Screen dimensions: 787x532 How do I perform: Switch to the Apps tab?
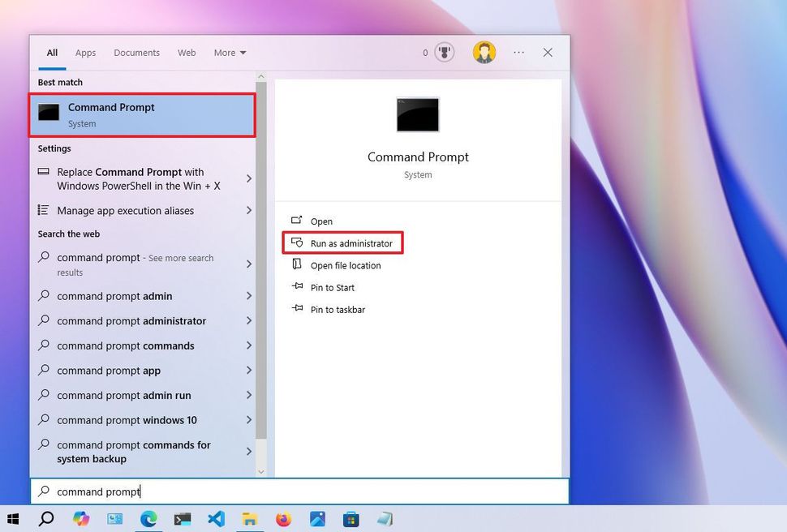tap(85, 53)
